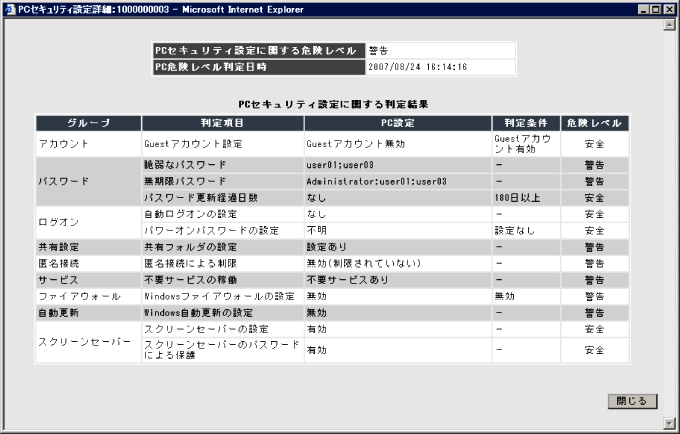
Task: Click 警告 level in 脆弱なパスワード row
Action: tap(595, 165)
